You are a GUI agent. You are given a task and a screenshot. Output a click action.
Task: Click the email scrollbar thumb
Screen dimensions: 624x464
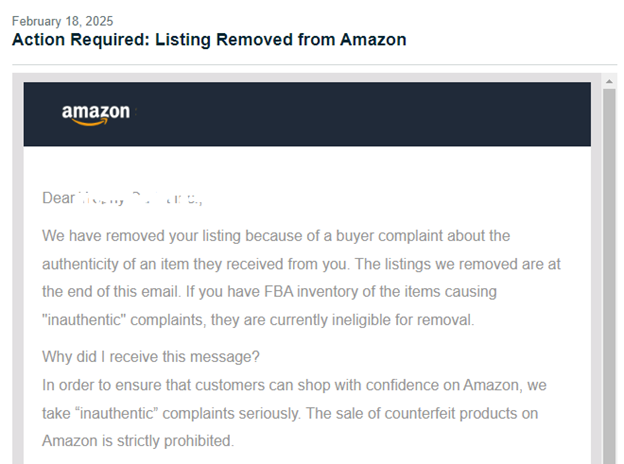point(609,276)
